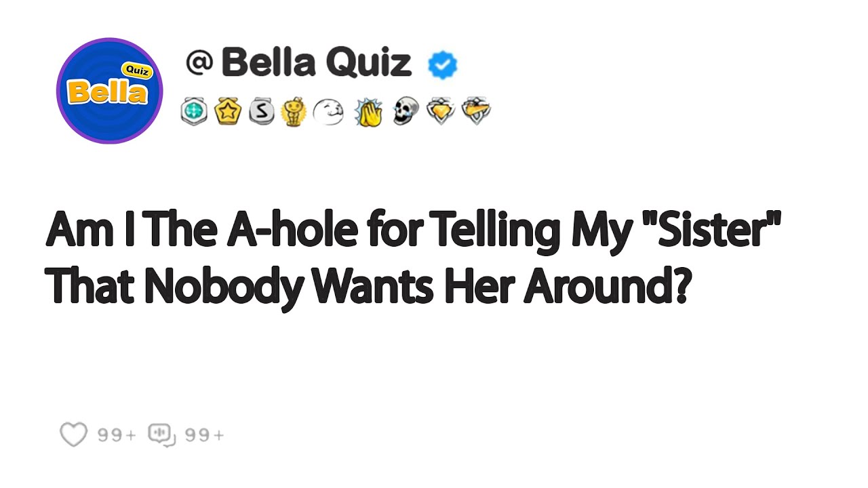The width and height of the screenshot is (868, 488).
Task: Click the white smiling blob face award
Action: coord(328,111)
